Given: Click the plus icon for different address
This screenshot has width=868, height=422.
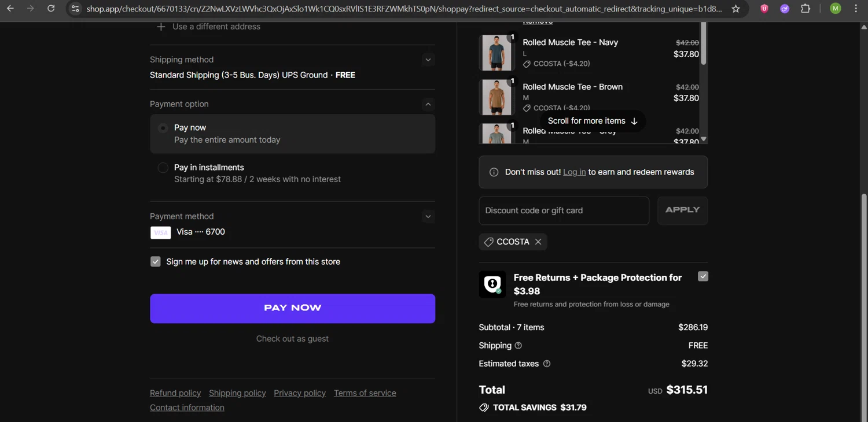Looking at the screenshot, I should click(161, 27).
